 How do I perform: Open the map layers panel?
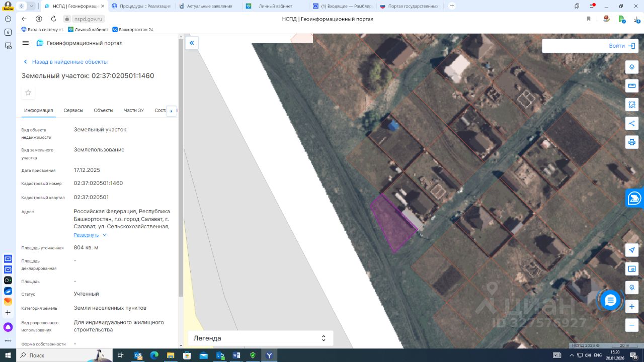[x=632, y=67]
